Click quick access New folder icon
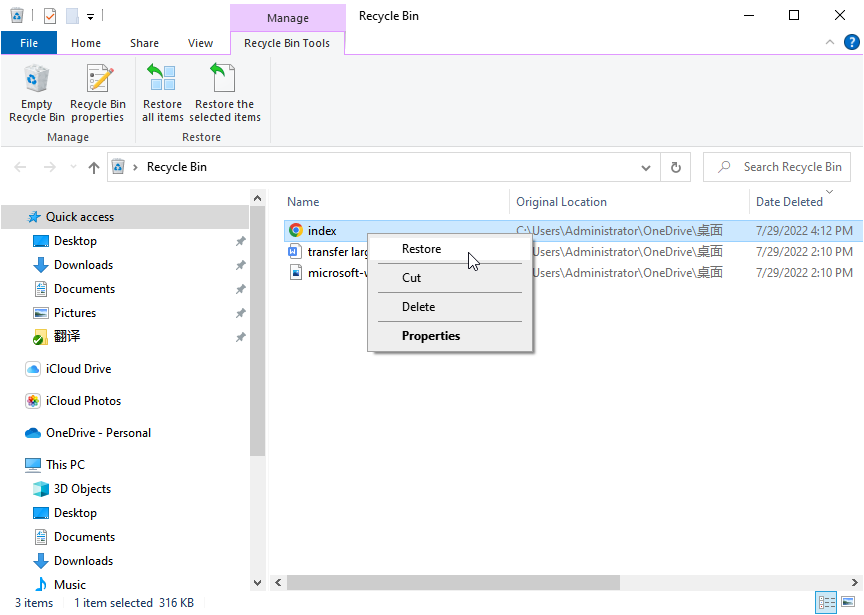This screenshot has height=615, width=864. [72, 15]
